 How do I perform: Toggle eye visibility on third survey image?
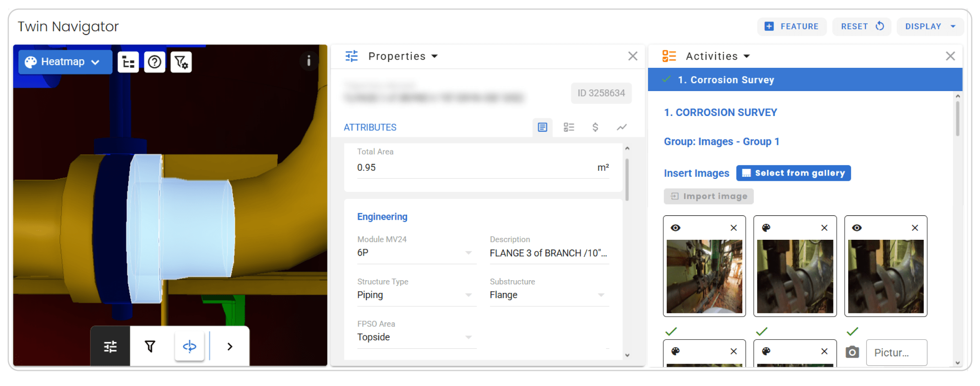[857, 228]
